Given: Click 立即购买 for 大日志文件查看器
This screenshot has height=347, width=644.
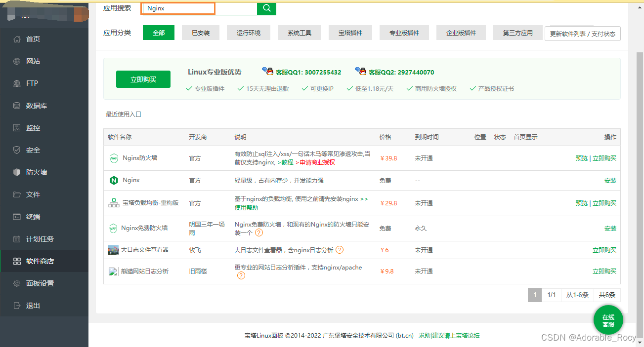Looking at the screenshot, I should pos(604,250).
